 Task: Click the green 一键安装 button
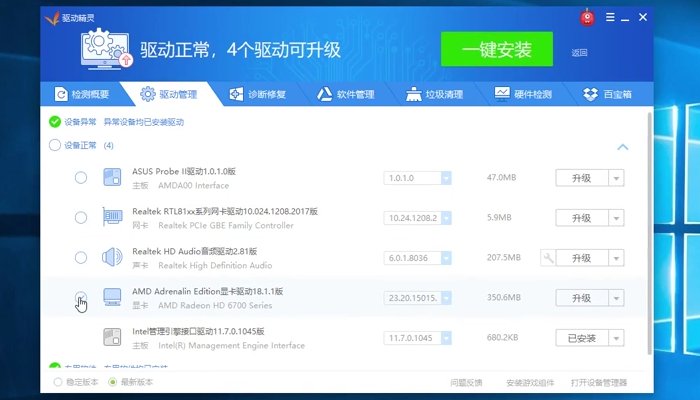[497, 49]
